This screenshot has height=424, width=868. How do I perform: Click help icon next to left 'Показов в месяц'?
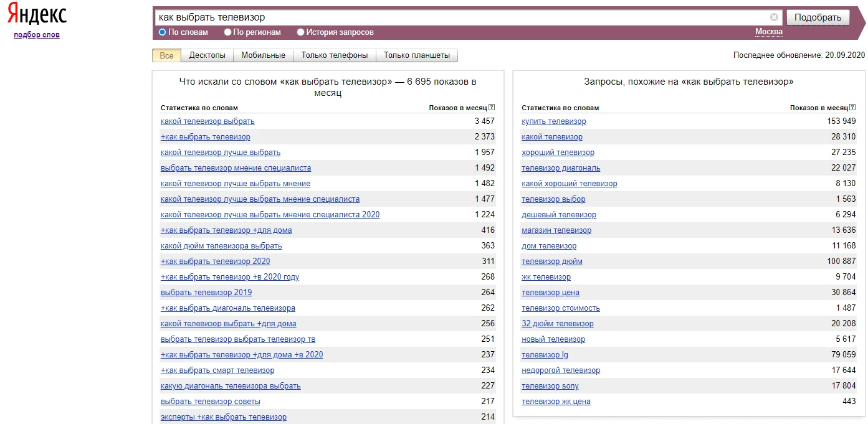(x=492, y=108)
